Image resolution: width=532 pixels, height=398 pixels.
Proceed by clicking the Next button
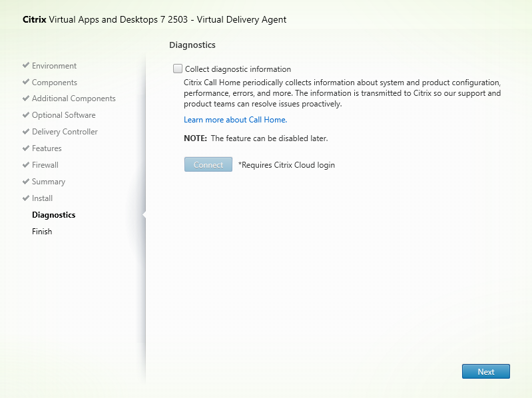(x=485, y=371)
